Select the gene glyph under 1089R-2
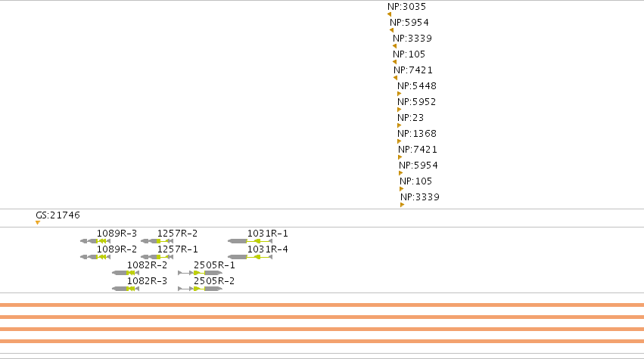The height and width of the screenshot is (359, 644). pos(95,257)
